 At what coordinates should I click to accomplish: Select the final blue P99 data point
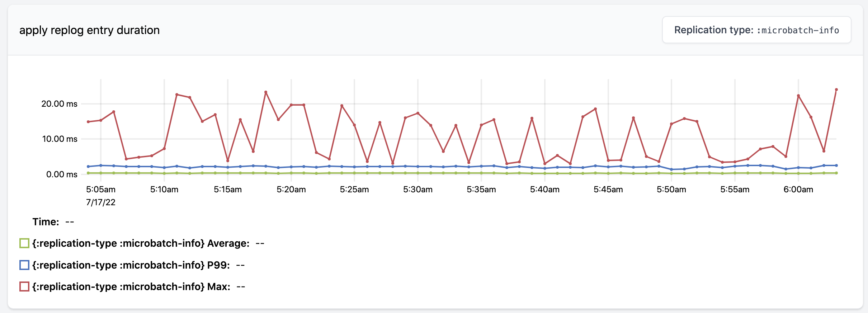(x=836, y=165)
